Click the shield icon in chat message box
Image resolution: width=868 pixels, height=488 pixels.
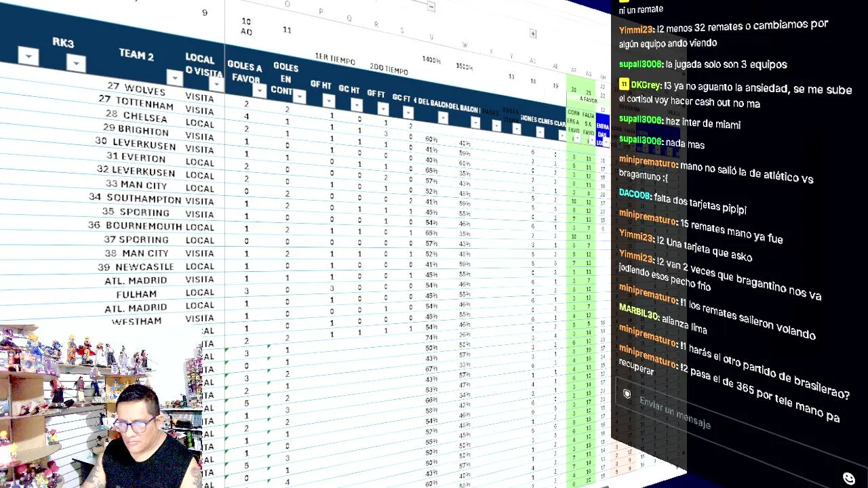[x=627, y=393]
